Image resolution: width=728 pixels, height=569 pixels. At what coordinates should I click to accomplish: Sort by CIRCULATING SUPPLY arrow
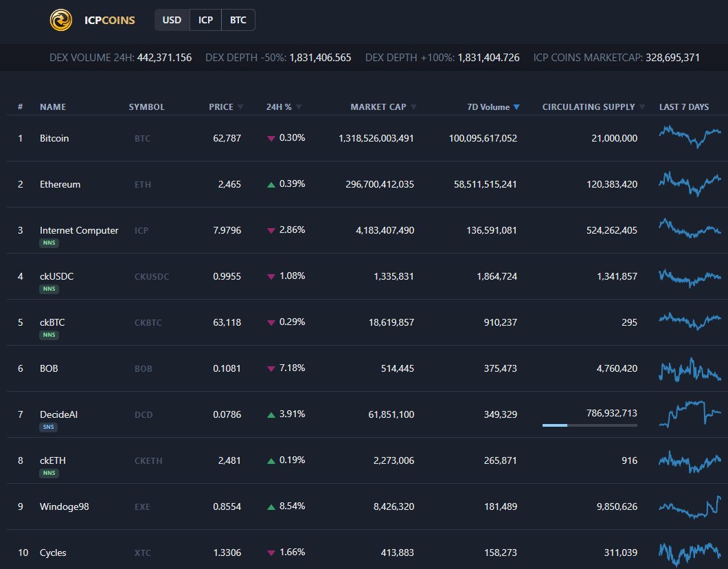[642, 107]
